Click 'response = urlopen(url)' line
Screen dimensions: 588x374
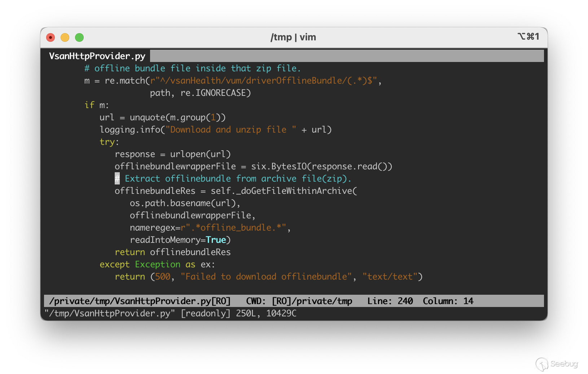click(172, 154)
